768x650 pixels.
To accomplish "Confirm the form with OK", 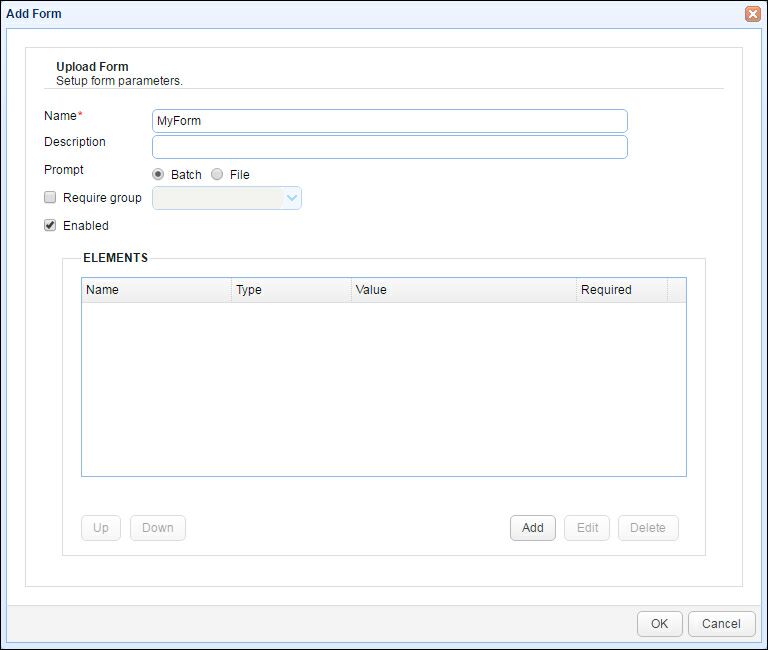I will tap(659, 624).
